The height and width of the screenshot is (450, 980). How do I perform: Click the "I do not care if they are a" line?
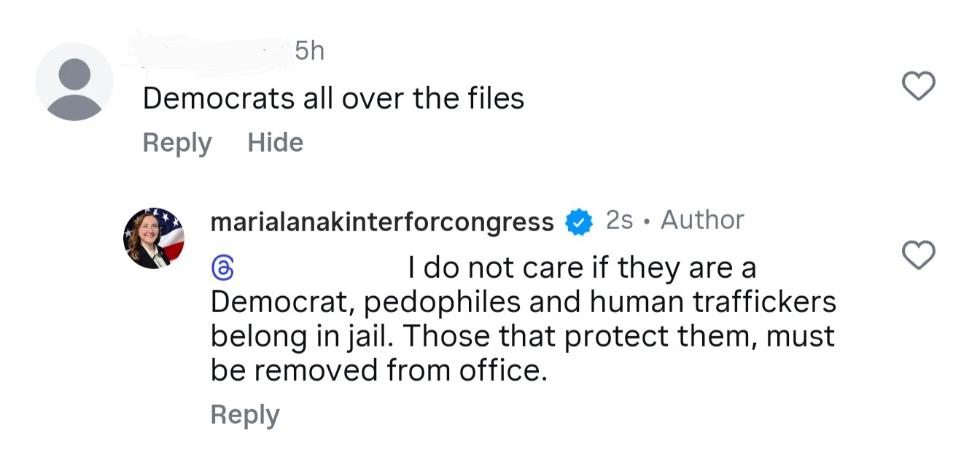pos(582,269)
